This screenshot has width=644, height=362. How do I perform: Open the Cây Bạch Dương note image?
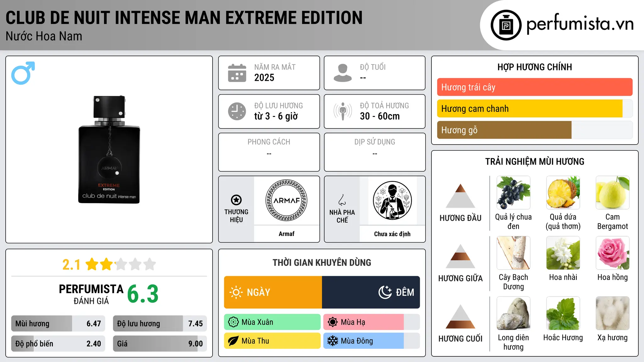[513, 253]
